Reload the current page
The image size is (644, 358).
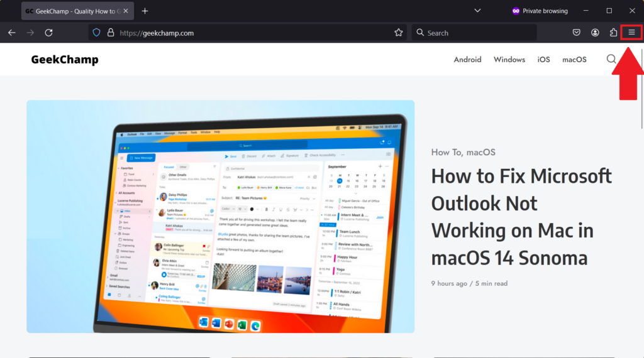[x=48, y=33]
